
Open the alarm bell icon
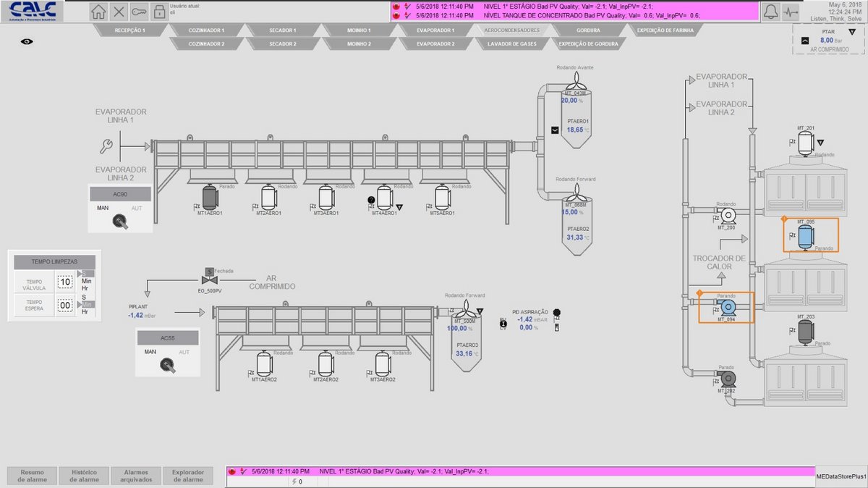click(771, 12)
